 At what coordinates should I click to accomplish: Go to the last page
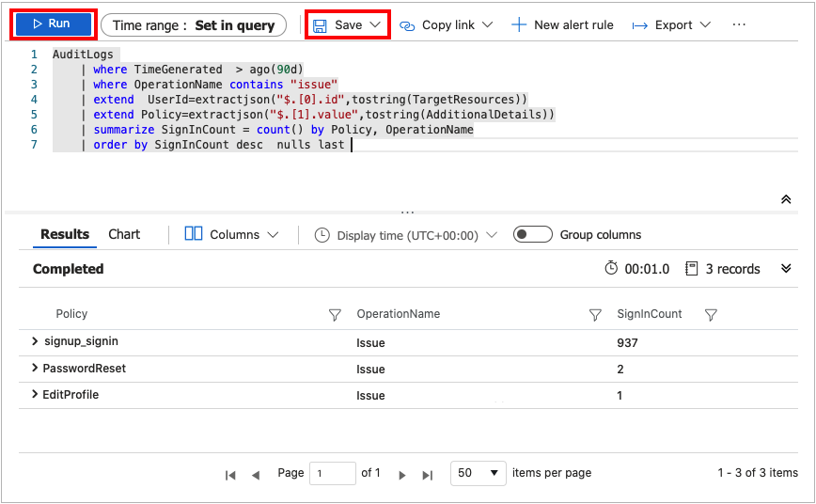[428, 475]
